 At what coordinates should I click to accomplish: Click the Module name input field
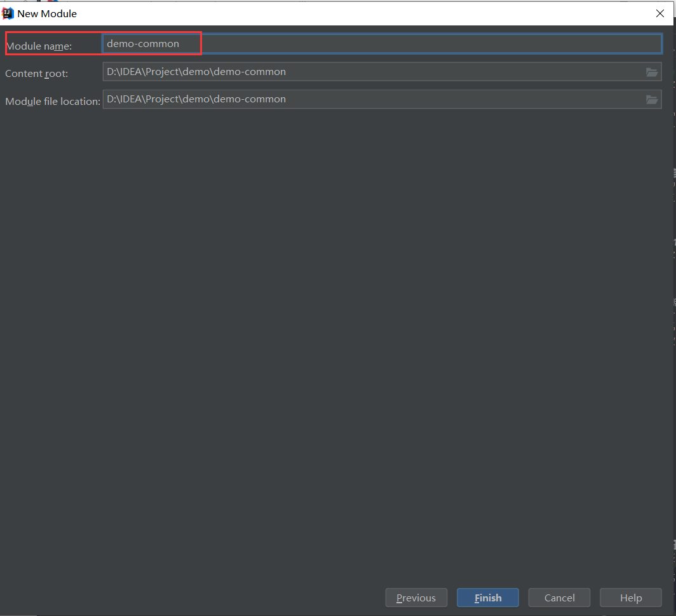tap(382, 44)
